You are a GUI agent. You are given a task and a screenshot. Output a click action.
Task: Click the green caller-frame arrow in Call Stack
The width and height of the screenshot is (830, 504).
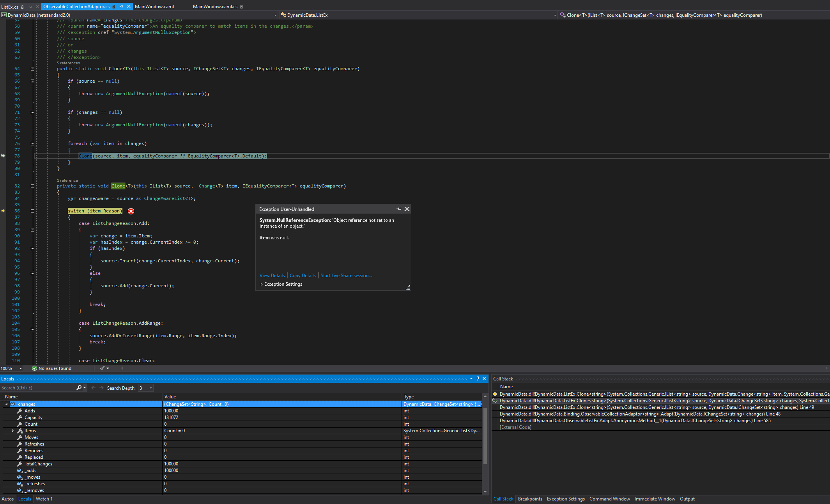coord(495,401)
